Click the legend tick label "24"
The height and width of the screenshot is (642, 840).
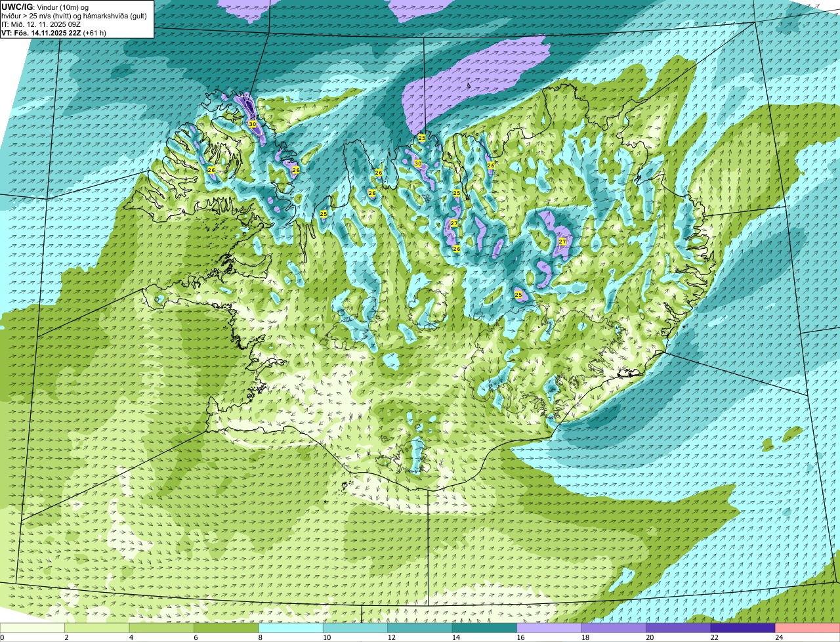click(779, 637)
